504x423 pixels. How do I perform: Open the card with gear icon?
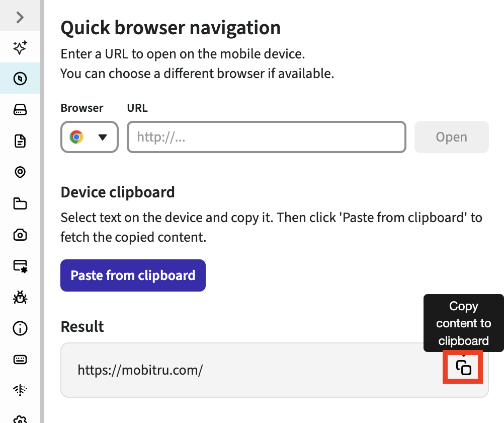point(20,266)
